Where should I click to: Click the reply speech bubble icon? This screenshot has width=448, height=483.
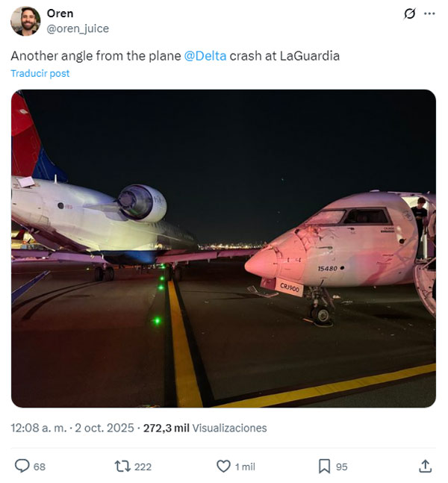22,466
